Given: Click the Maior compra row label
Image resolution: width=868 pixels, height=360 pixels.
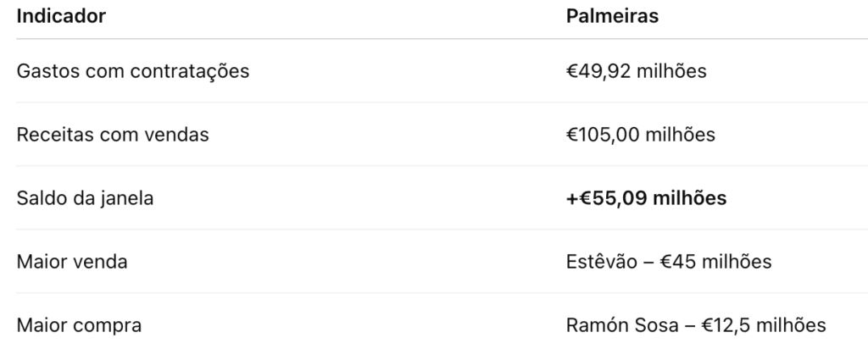Looking at the screenshot, I should pos(79,325).
